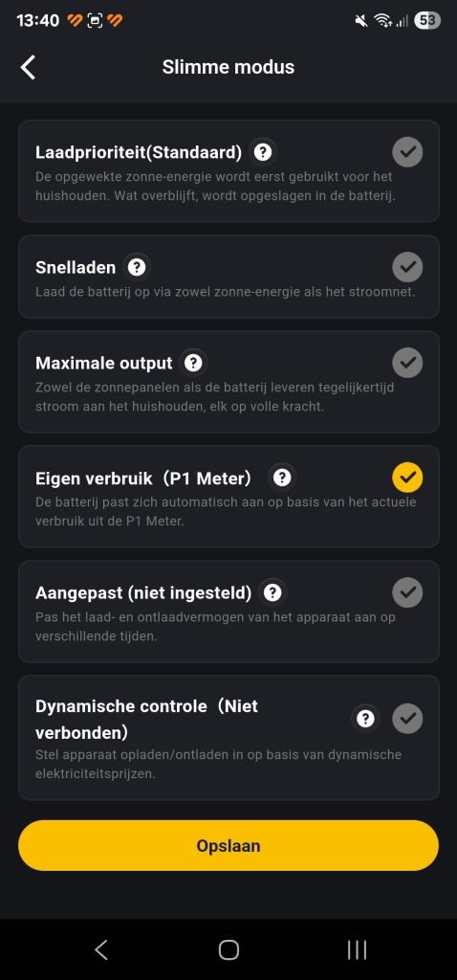Select the Dynamische controle checkmark

click(x=407, y=719)
